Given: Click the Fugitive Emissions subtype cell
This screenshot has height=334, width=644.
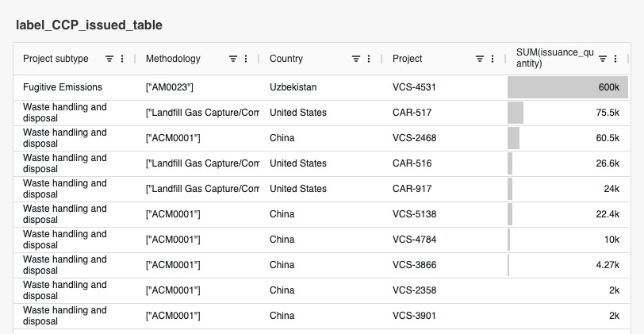Looking at the screenshot, I should [x=63, y=87].
